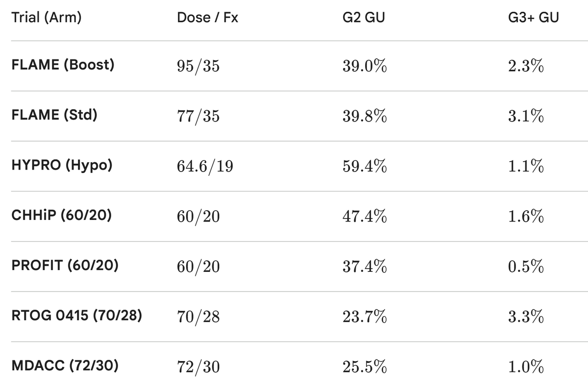
Task: Select the CHHiP (60/20) row label
Action: point(61,215)
